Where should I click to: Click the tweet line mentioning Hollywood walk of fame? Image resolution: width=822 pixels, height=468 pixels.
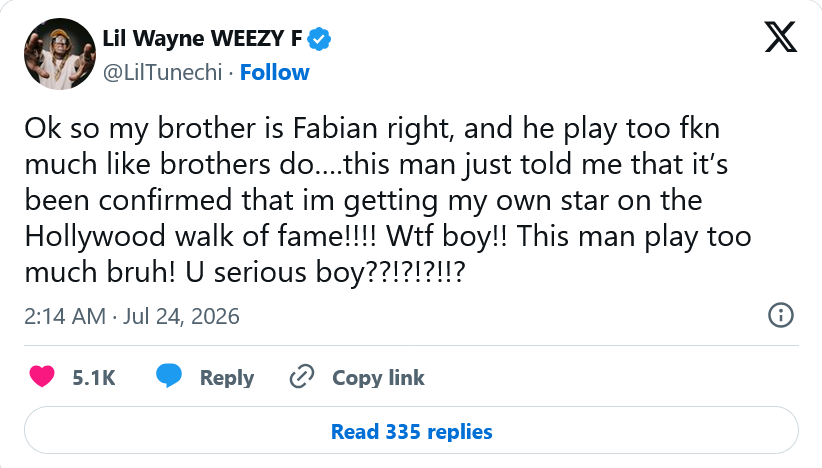(x=388, y=236)
